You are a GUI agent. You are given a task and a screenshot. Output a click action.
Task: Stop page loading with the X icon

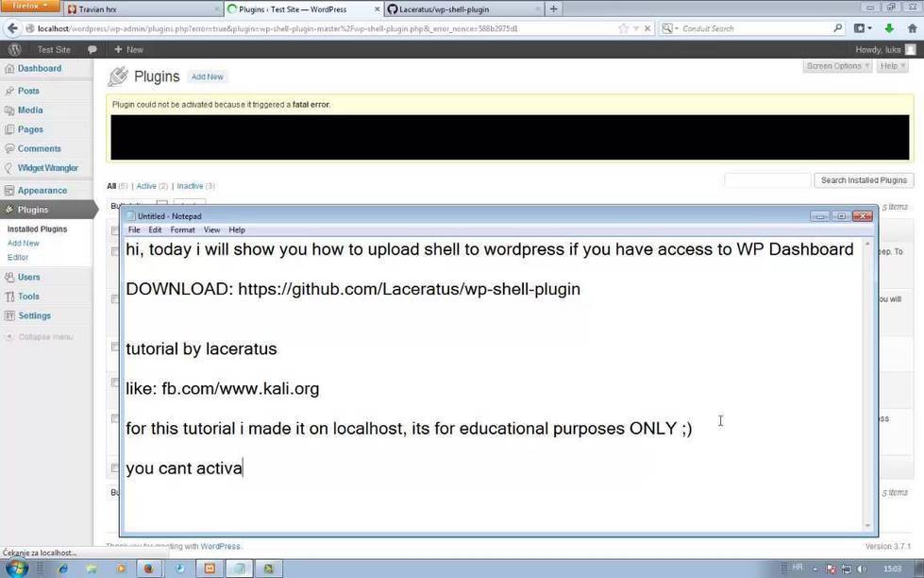(647, 28)
